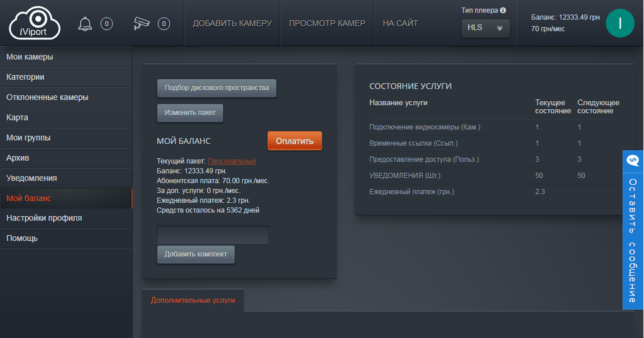644x338 pixels.
Task: Open Отклоненные камеры in sidebar
Action: 66,97
